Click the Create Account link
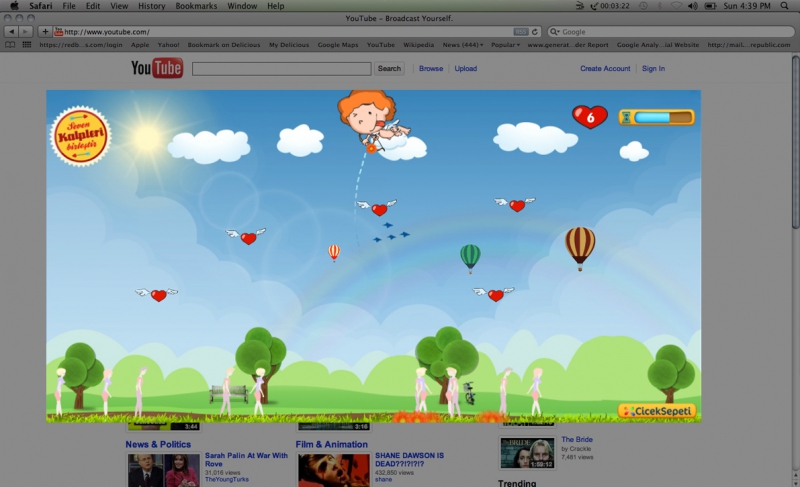Screen dimensions: 800x487 pos(605,68)
